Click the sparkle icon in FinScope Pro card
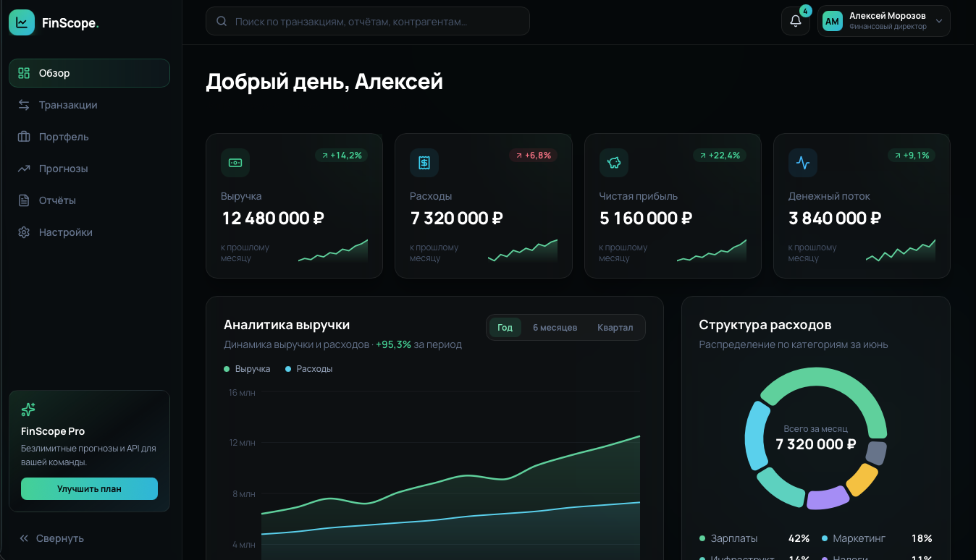976x560 pixels. tap(28, 410)
